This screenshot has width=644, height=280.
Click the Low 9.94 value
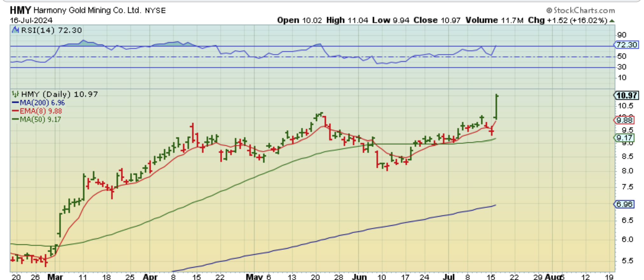tap(391, 20)
